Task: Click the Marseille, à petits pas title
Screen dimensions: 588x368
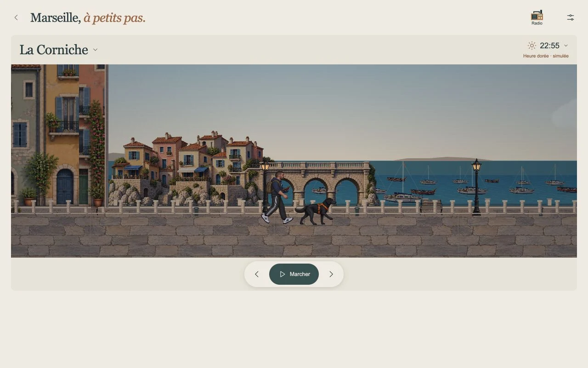Action: pyautogui.click(x=88, y=18)
